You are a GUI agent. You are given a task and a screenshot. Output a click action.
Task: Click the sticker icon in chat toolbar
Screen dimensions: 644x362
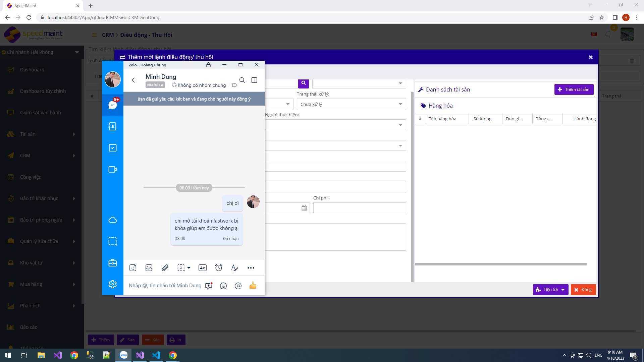click(133, 268)
